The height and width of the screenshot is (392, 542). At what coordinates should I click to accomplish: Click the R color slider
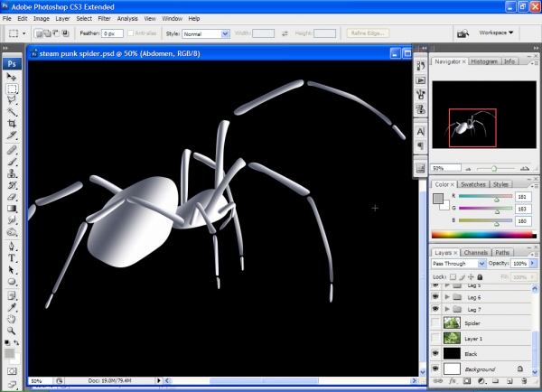click(x=485, y=197)
